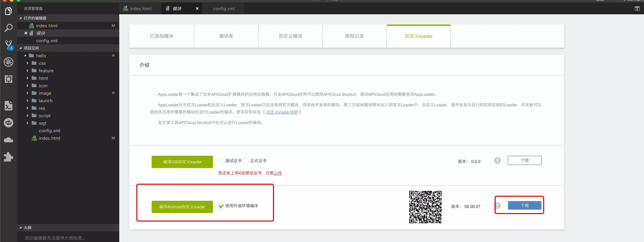Open the 自定义loader说明 link
The image size is (644, 242).
282,112
